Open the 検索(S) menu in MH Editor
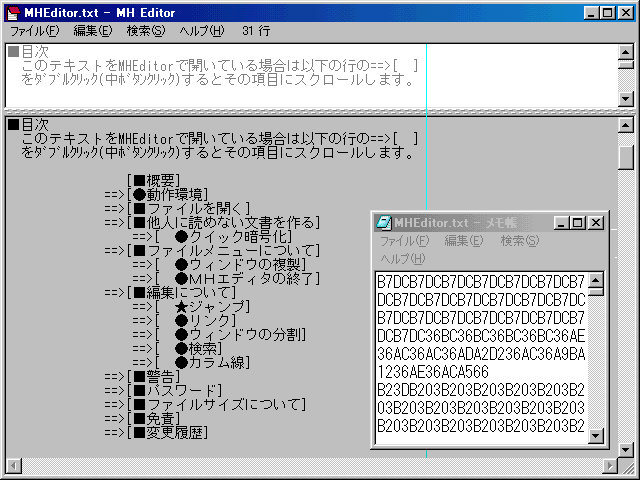The image size is (640, 480). 146,31
